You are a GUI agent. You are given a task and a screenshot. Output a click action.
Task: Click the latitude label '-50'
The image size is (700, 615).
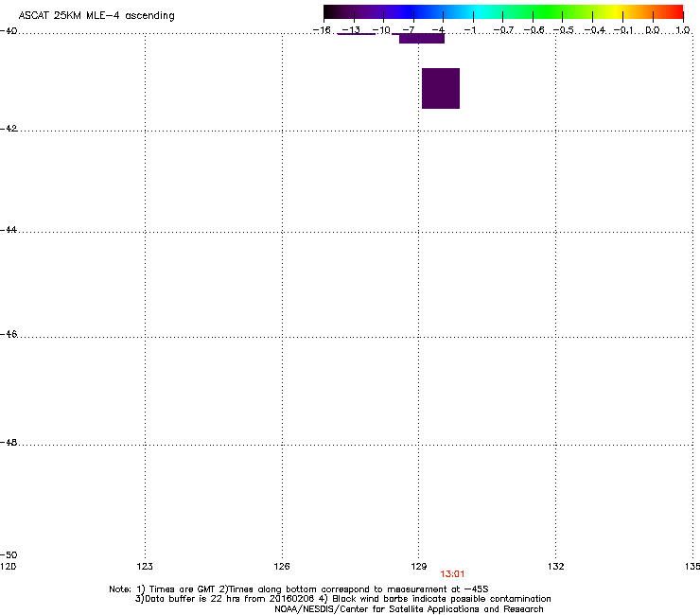coord(9,554)
